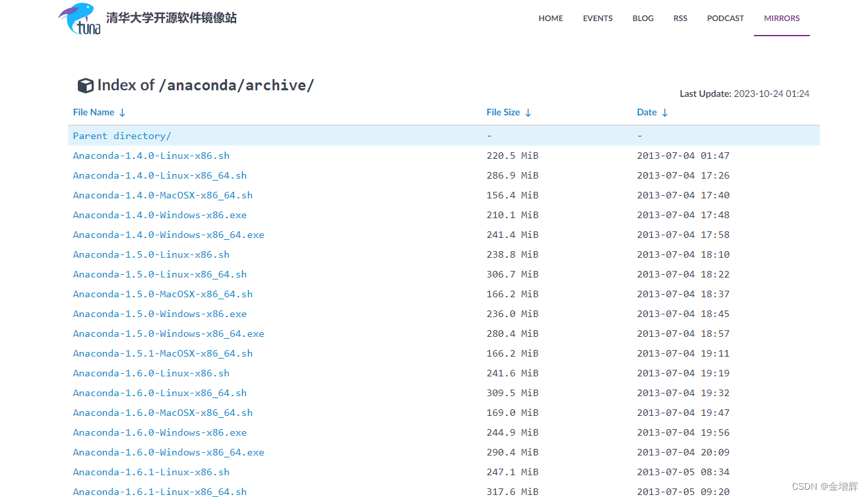Click the date 2013-07-04 18:45
This screenshot has height=497, width=868.
click(x=683, y=314)
